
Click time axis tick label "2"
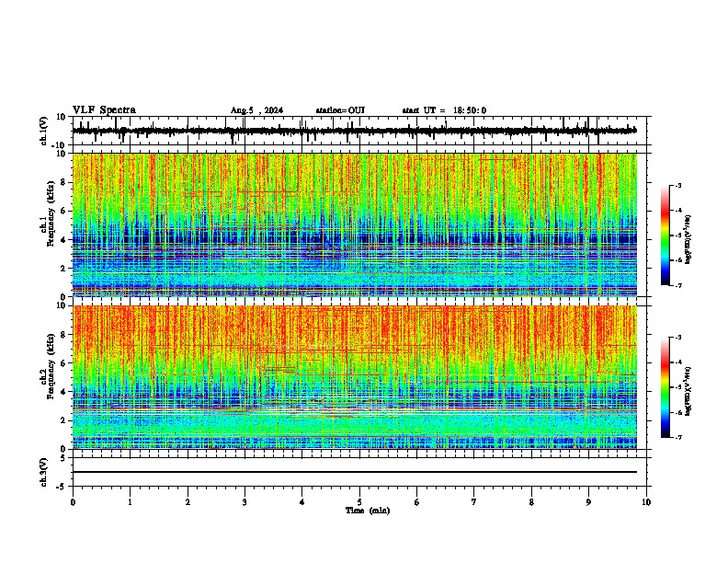188,502
